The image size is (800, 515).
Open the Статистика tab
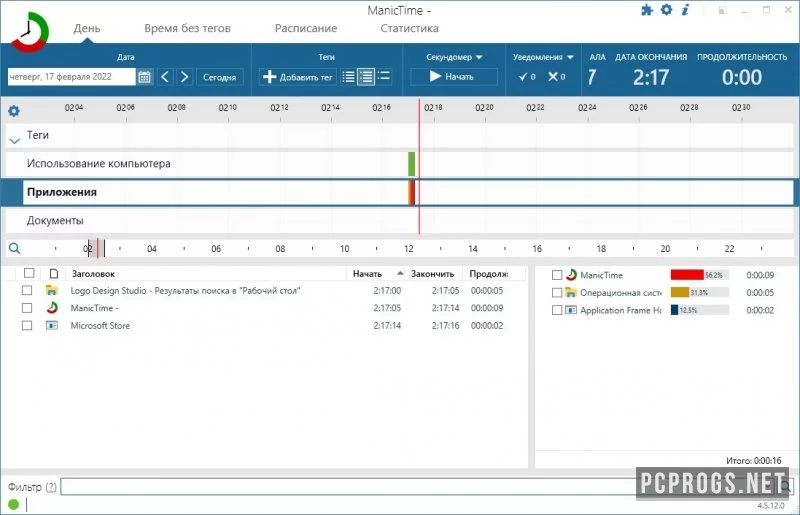tap(409, 28)
